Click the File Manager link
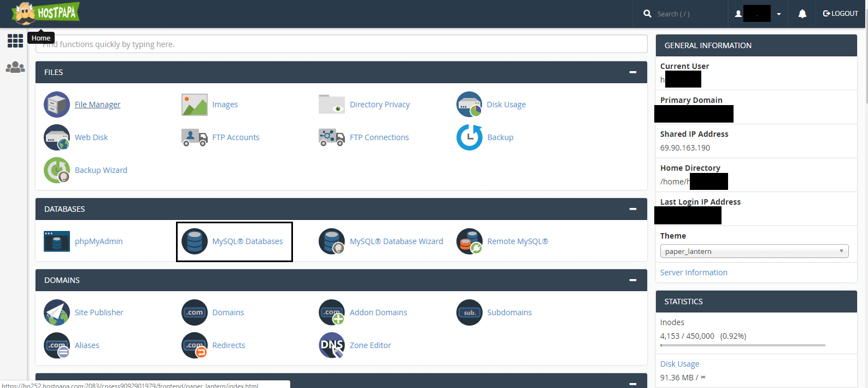This screenshot has width=868, height=388. click(x=97, y=105)
